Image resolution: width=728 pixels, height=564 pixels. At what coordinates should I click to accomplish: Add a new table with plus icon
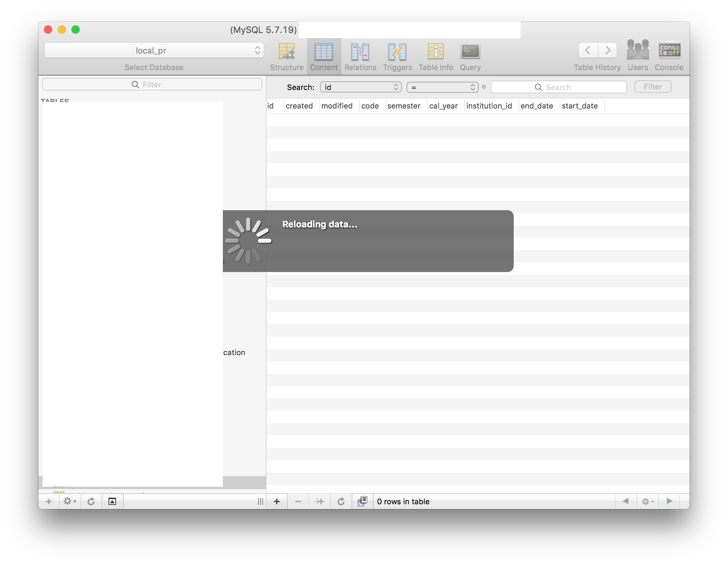(x=49, y=501)
